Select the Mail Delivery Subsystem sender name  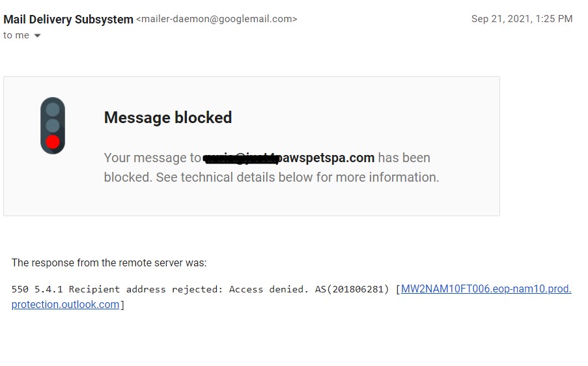click(68, 19)
